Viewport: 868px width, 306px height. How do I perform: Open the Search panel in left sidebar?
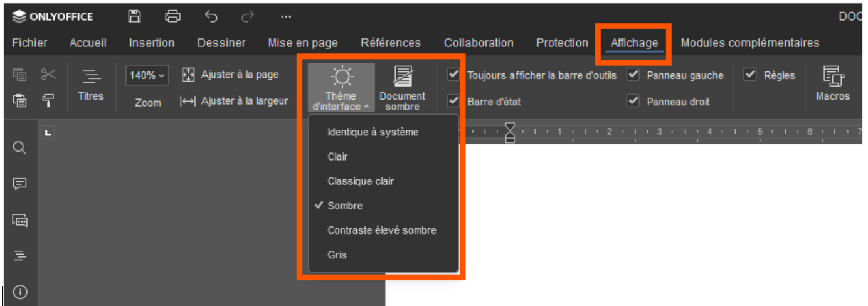pyautogui.click(x=20, y=147)
